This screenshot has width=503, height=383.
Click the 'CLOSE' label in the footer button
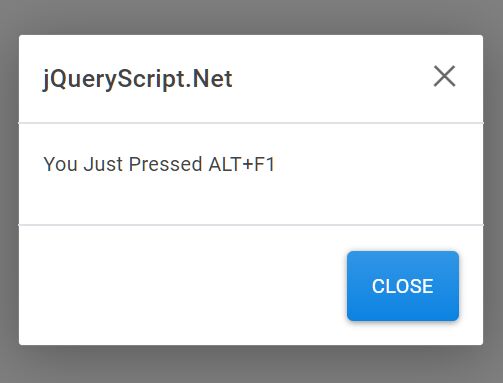coord(403,286)
